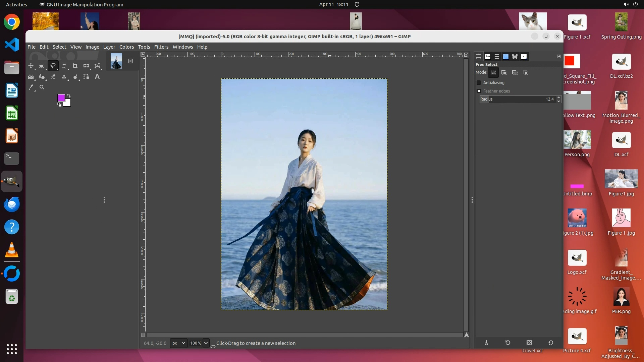Click the purple foreground color swatch

pos(61,98)
